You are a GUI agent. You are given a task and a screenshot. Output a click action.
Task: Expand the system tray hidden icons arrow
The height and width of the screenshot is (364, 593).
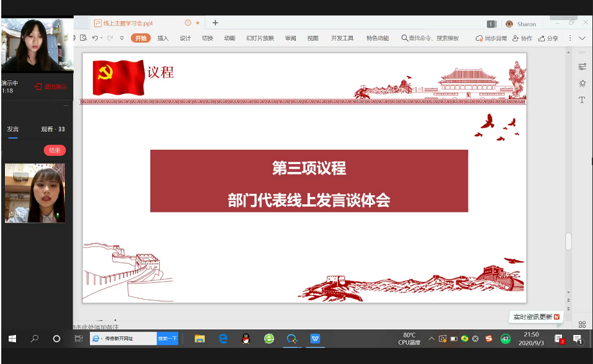coord(431,339)
